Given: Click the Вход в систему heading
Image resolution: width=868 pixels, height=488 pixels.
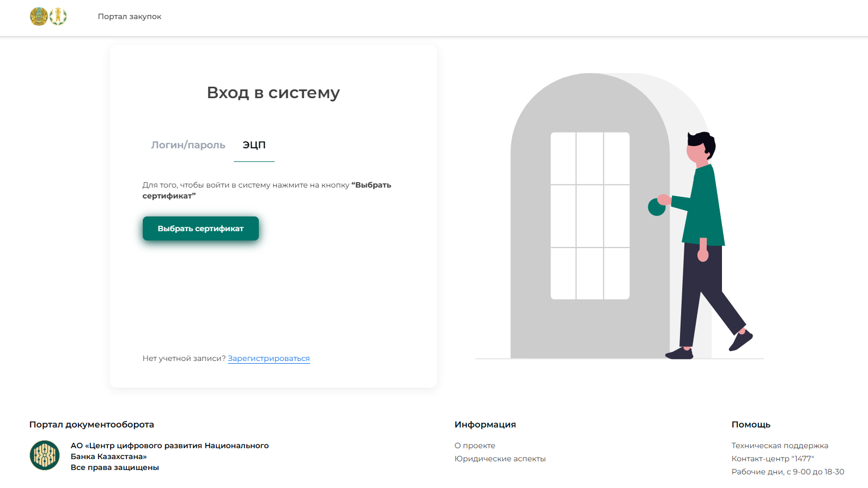Looking at the screenshot, I should [x=273, y=93].
